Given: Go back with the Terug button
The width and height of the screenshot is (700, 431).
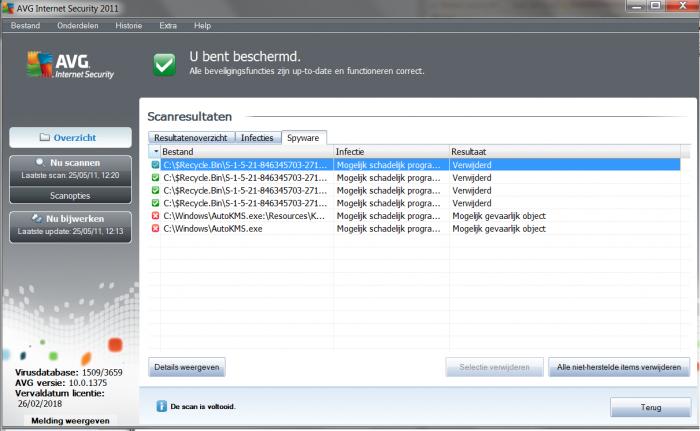Looking at the screenshot, I should 650,407.
